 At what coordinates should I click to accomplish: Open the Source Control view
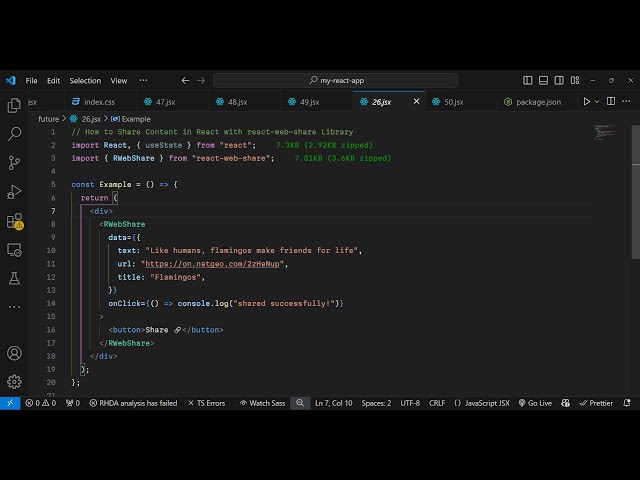[14, 162]
